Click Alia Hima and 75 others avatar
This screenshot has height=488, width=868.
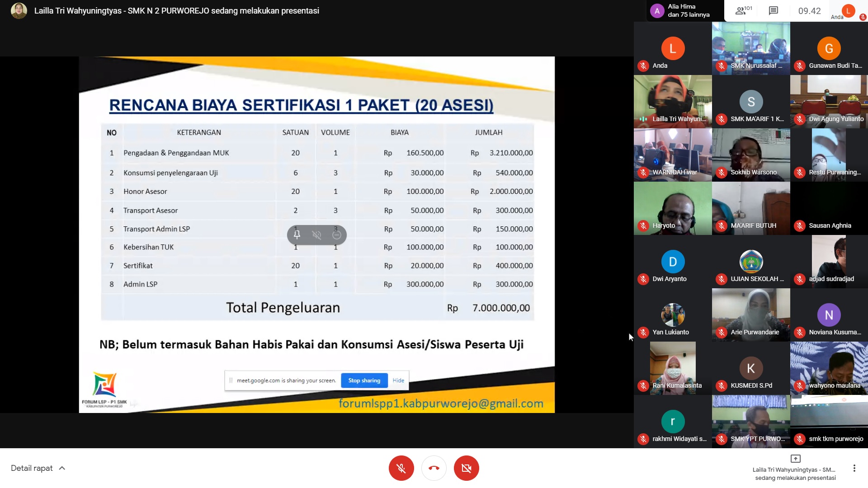click(x=657, y=11)
